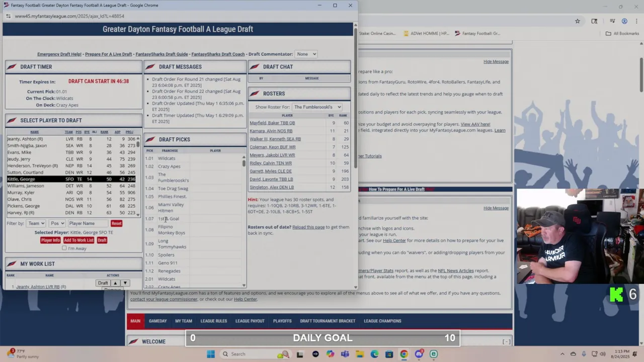Open FantasySharks Draft Coach link
This screenshot has height=362, width=644.
(x=218, y=54)
